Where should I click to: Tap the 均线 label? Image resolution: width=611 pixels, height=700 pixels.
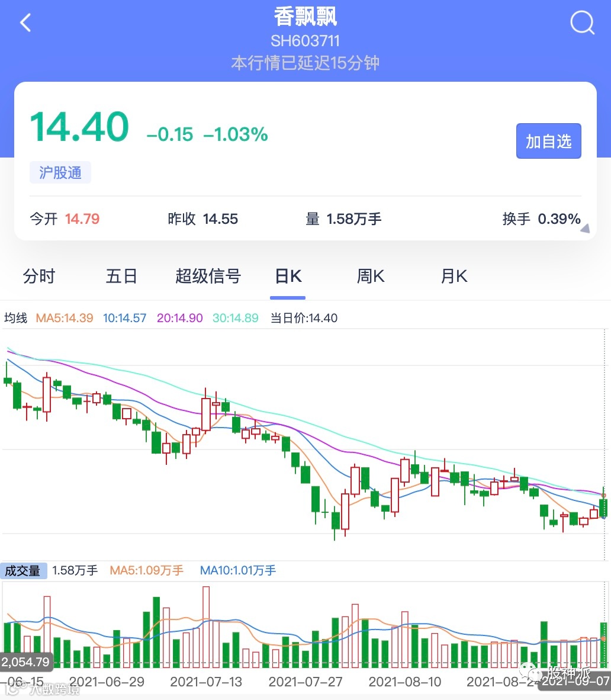point(15,318)
